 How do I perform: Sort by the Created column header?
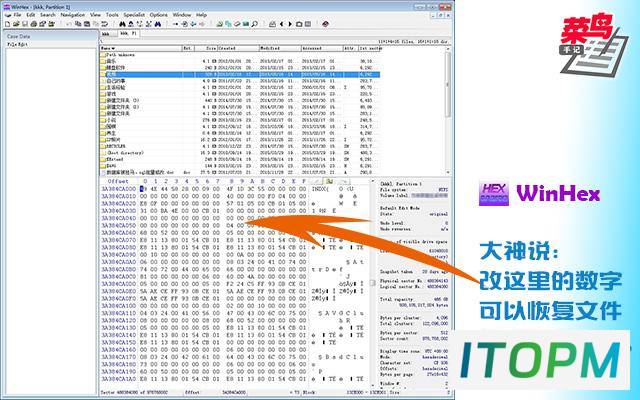tap(238, 48)
